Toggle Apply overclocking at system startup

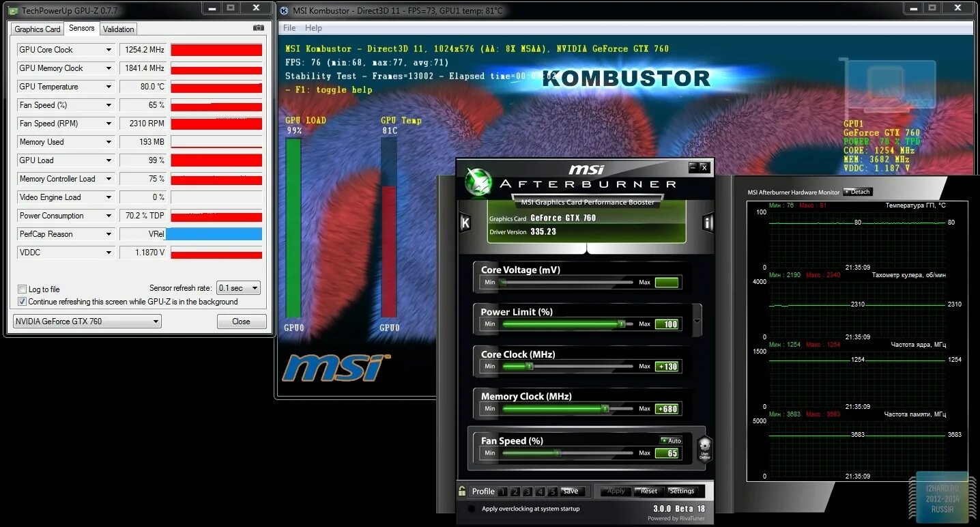coord(471,509)
